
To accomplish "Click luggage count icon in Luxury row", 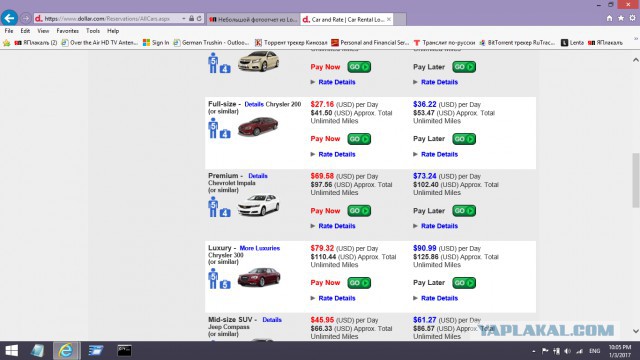I will click(x=225, y=284).
